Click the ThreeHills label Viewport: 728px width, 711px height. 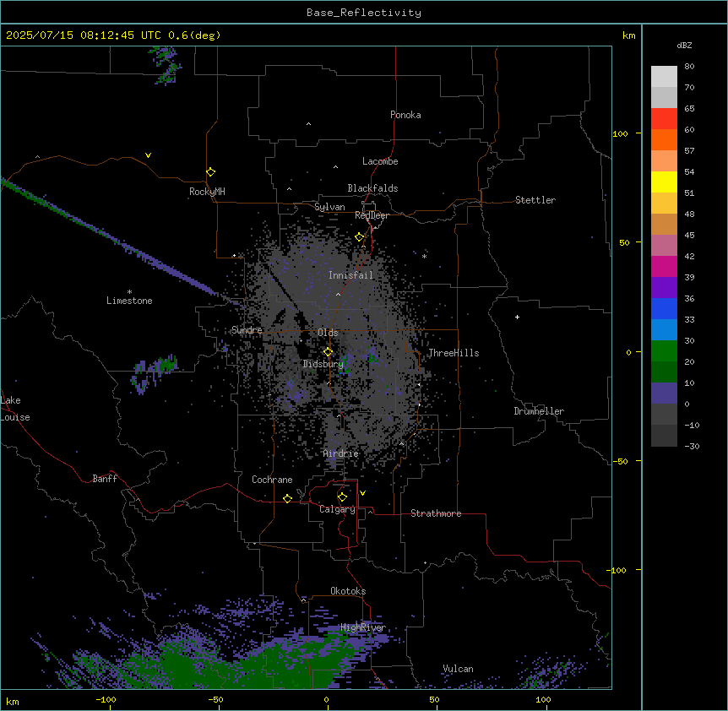click(x=454, y=353)
